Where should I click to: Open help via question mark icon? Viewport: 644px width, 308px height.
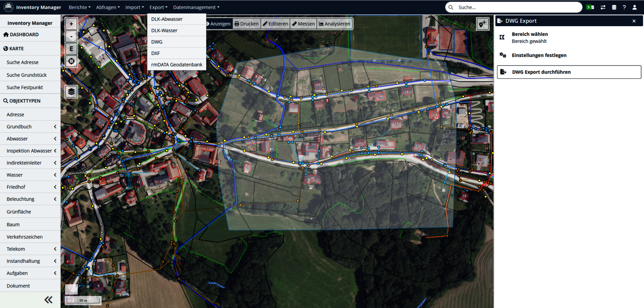[x=624, y=7]
